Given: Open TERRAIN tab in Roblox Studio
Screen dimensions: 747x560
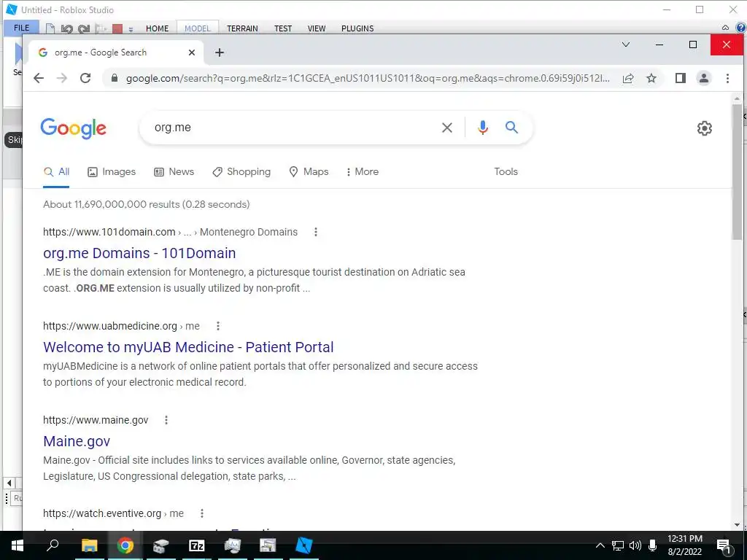Looking at the screenshot, I should coord(242,28).
